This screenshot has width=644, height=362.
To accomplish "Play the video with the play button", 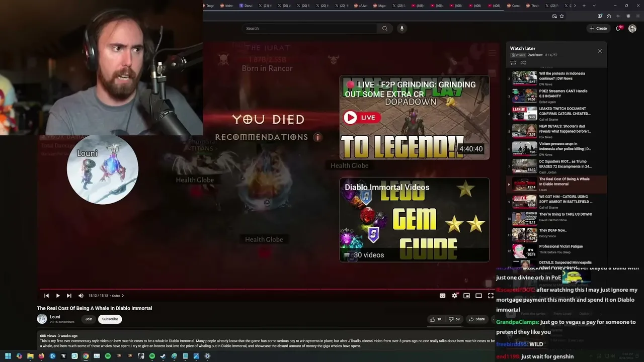I will (x=58, y=296).
